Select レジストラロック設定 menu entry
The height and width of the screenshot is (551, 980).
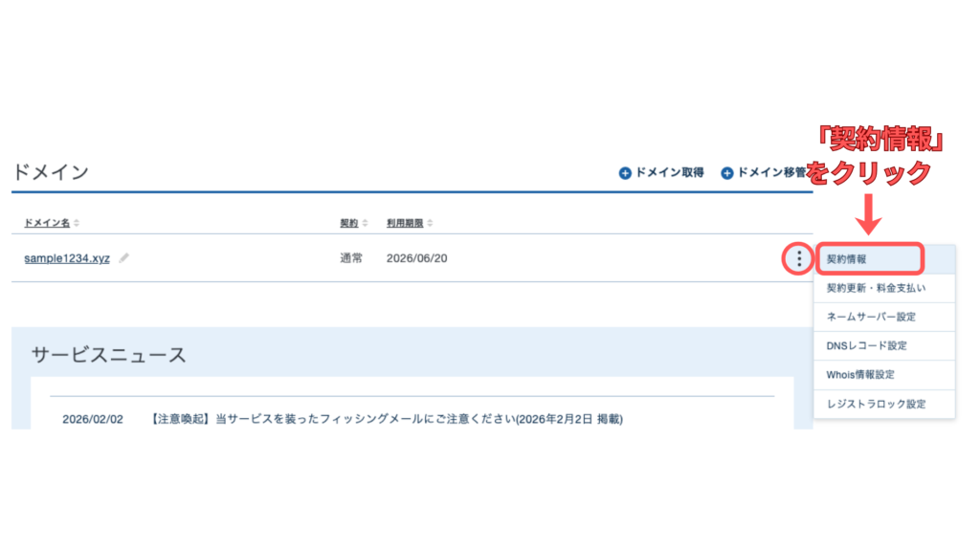pyautogui.click(x=876, y=404)
